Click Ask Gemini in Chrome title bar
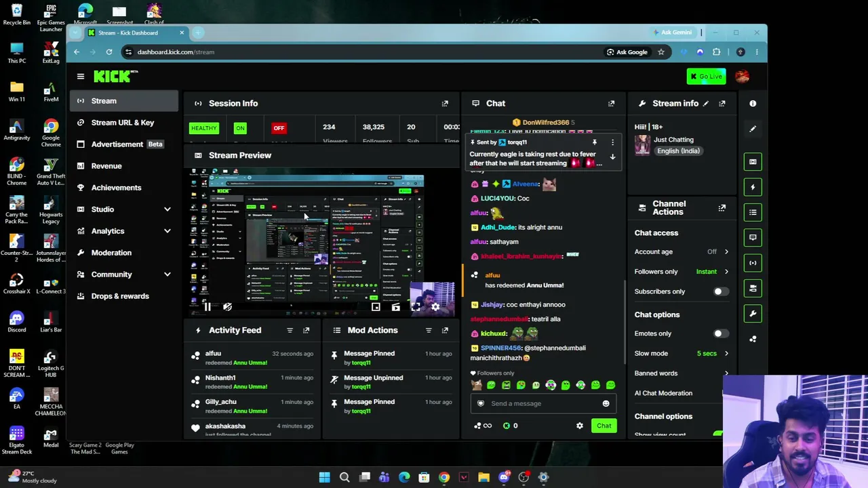The height and width of the screenshot is (488, 868). point(672,33)
